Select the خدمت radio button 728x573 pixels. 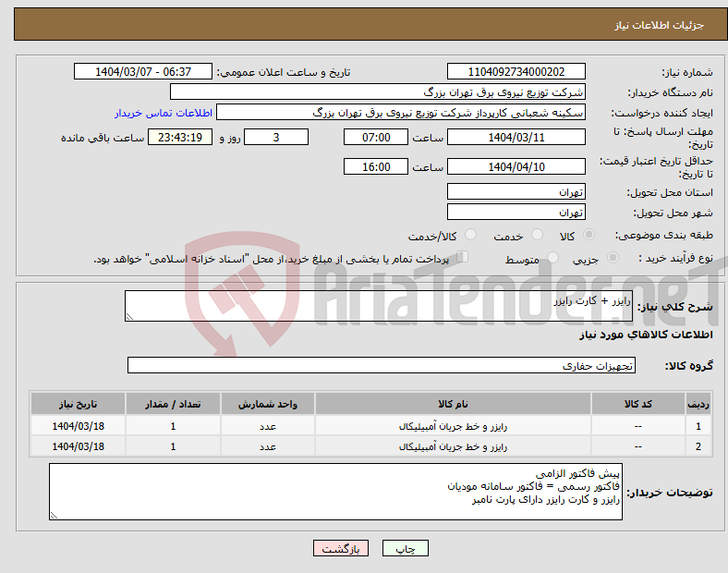point(537,235)
